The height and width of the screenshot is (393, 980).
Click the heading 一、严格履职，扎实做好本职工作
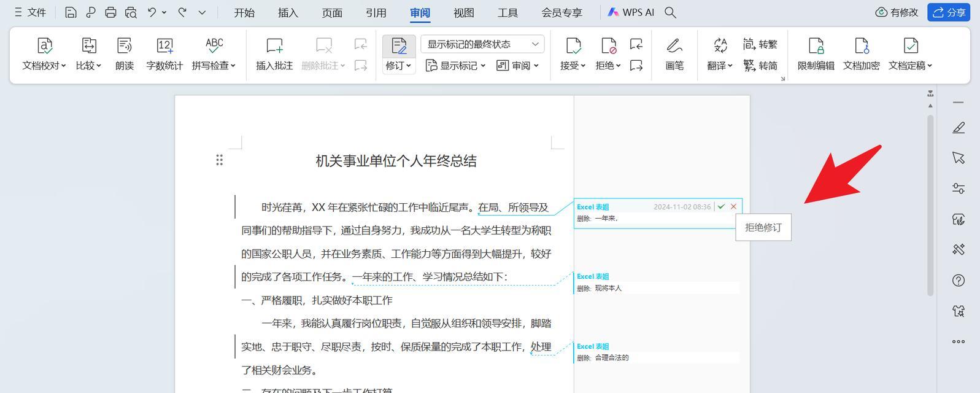317,300
